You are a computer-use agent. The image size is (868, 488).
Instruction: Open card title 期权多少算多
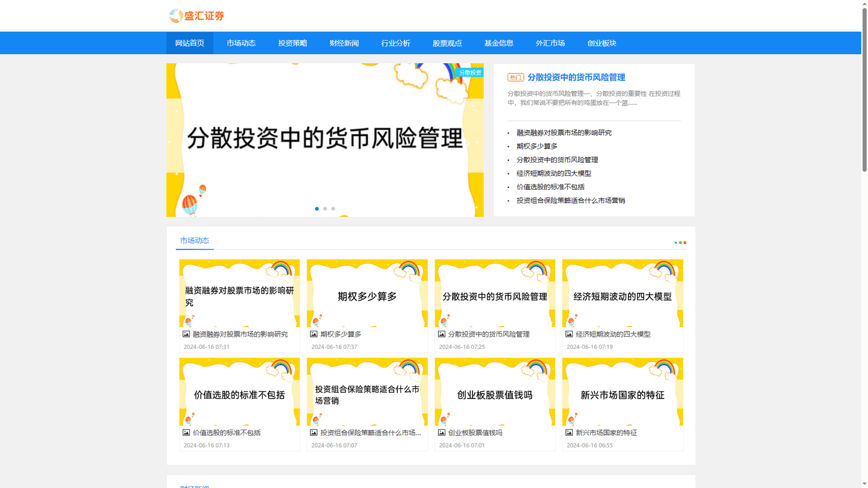(341, 334)
